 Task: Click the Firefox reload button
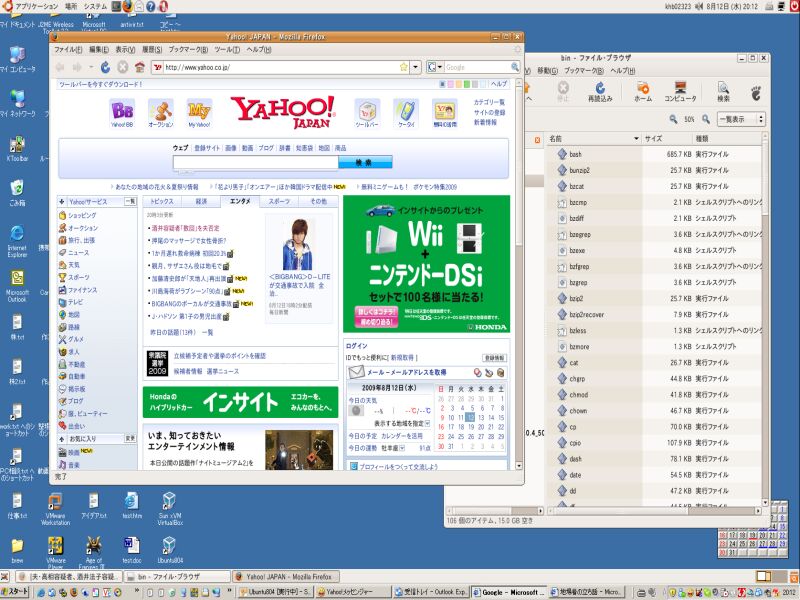tap(105, 67)
